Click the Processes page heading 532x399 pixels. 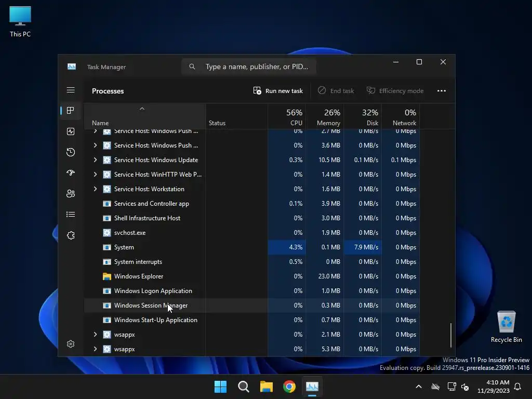108,91
